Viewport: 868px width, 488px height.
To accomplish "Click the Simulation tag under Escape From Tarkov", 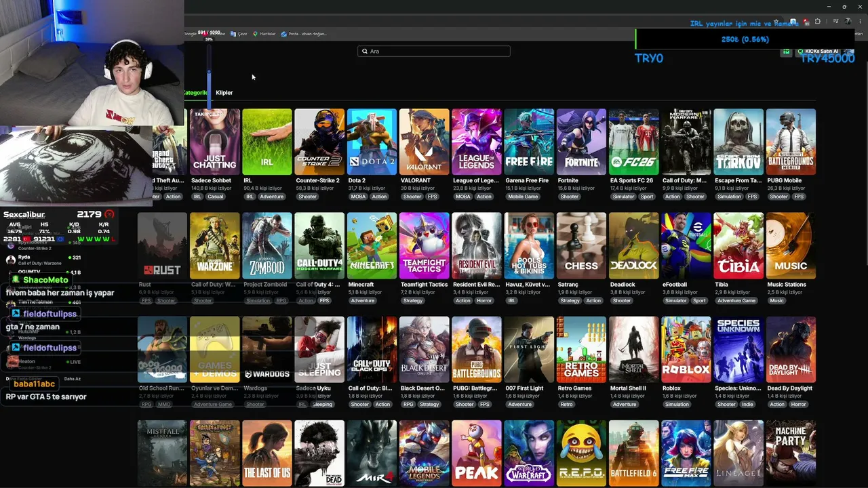I will click(729, 197).
